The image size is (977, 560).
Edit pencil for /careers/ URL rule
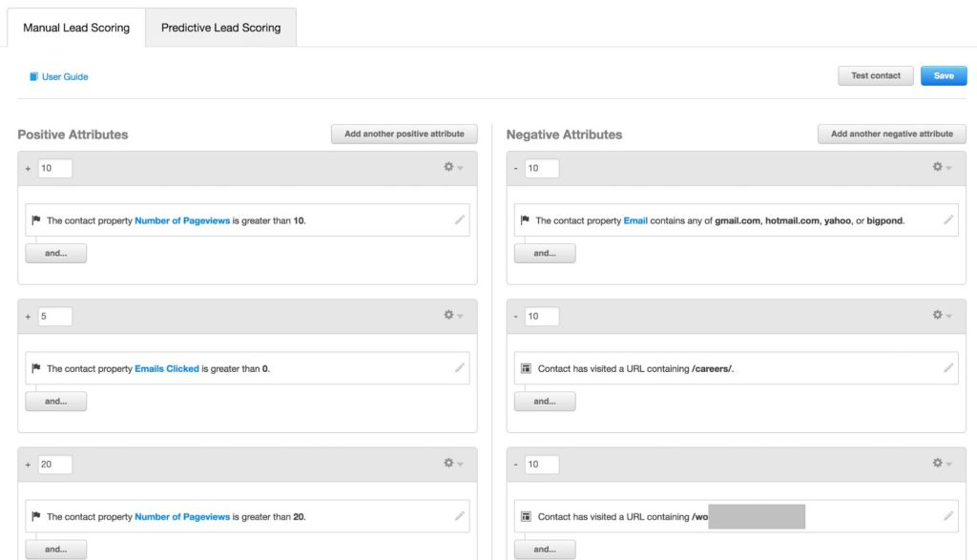point(947,368)
